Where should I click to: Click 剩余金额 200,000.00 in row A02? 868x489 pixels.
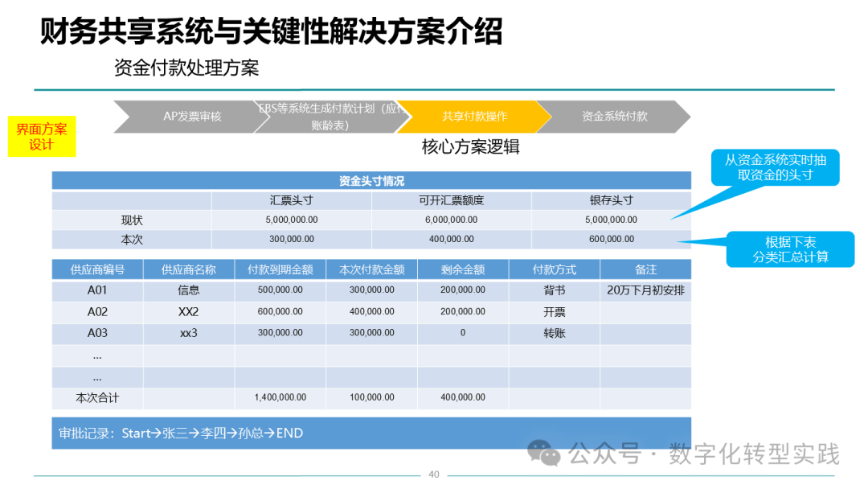click(x=463, y=312)
